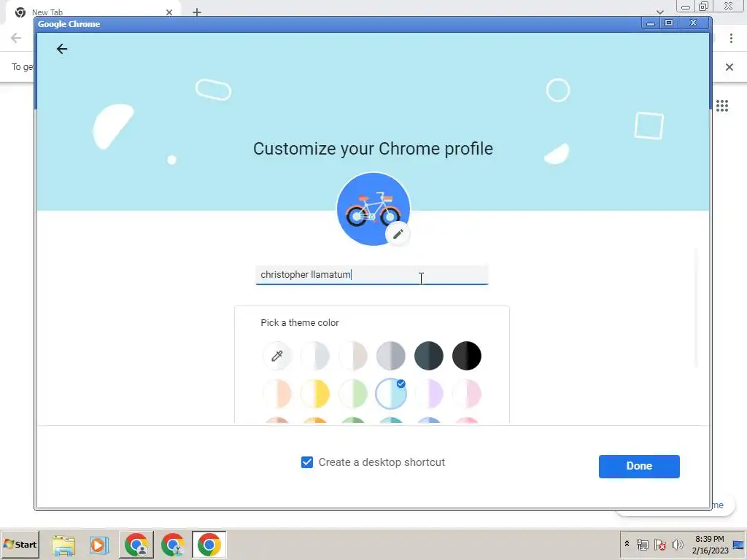
Task: Select the lavender theme color
Action: click(429, 394)
